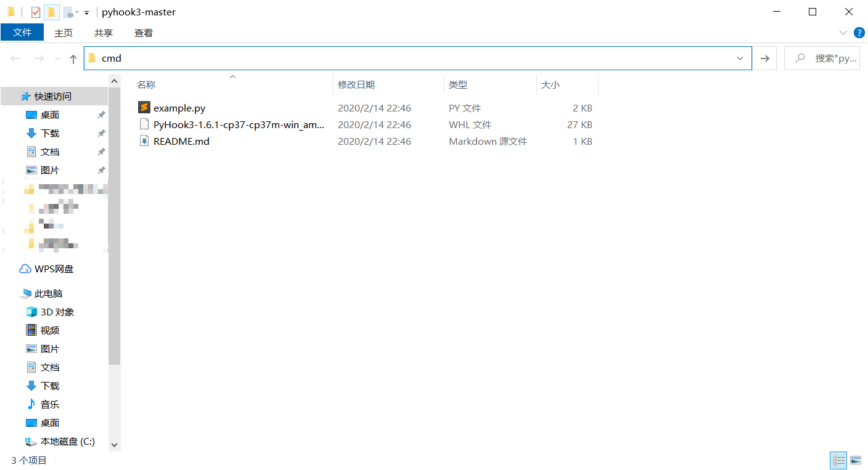Viewport: 868px width, 470px height.
Task: Open the address bar history dropdown
Action: (740, 58)
